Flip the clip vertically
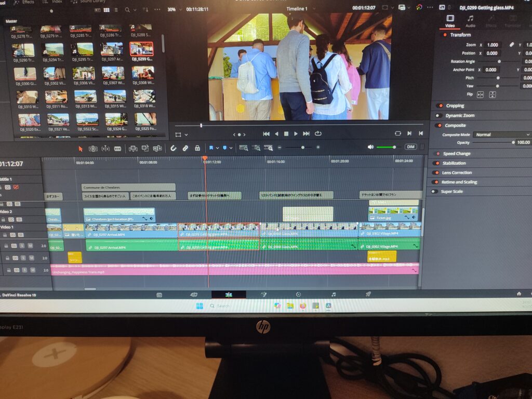Screen dimensions: 532x399 (x=493, y=95)
